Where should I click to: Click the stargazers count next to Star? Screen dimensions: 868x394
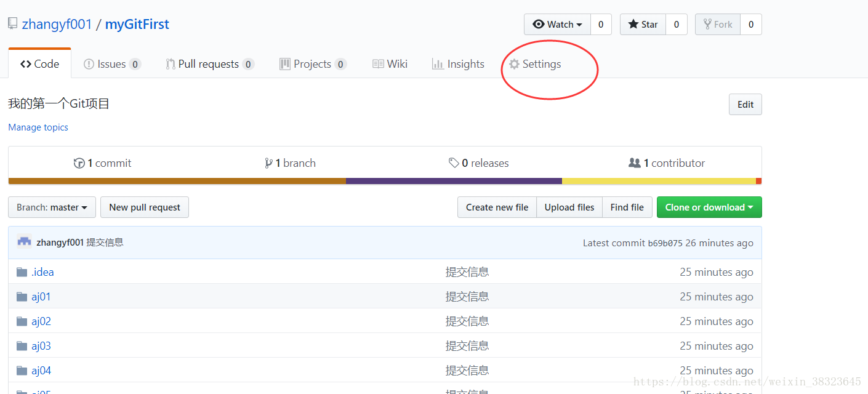(677, 25)
